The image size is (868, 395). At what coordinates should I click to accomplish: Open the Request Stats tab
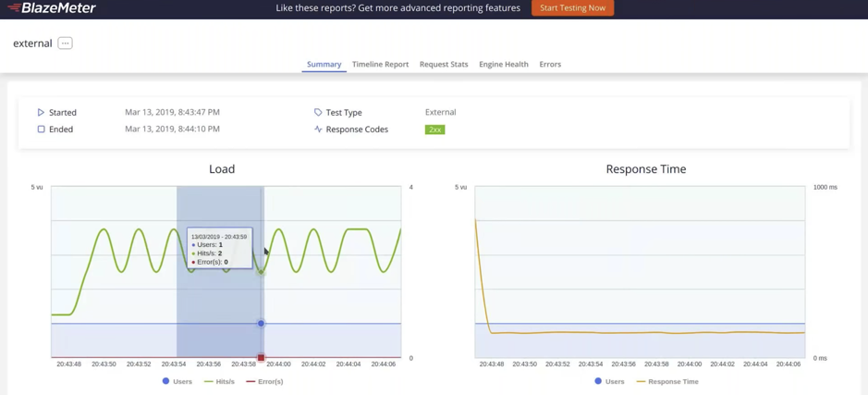444,65
